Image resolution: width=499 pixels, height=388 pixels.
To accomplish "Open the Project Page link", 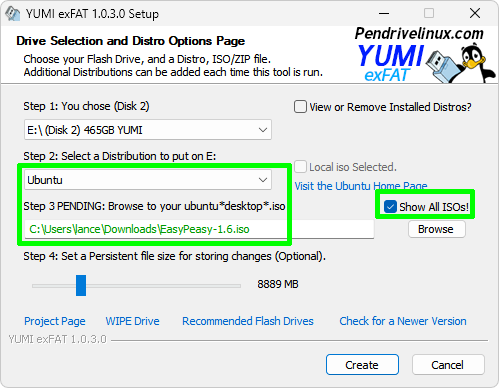I will coord(55,321).
